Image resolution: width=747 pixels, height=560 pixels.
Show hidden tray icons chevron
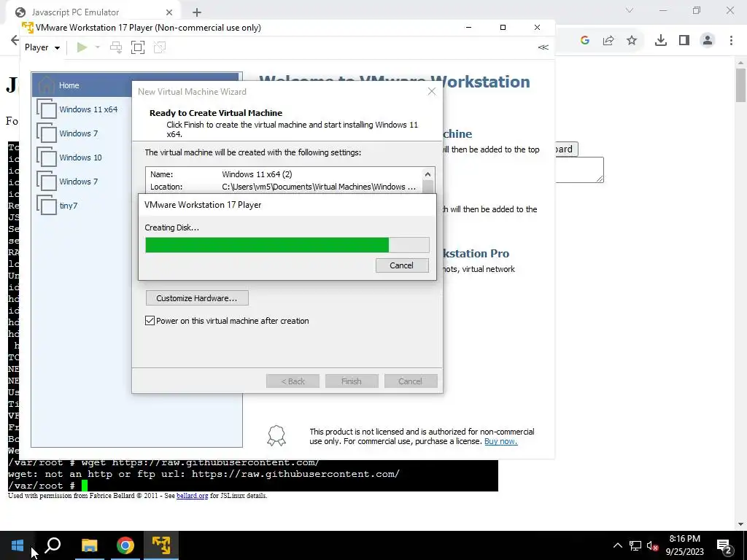(617, 545)
